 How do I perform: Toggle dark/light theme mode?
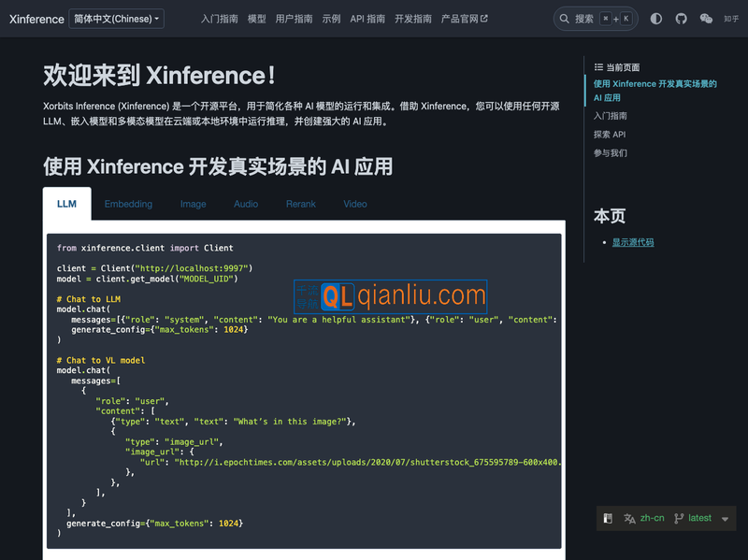pyautogui.click(x=655, y=19)
